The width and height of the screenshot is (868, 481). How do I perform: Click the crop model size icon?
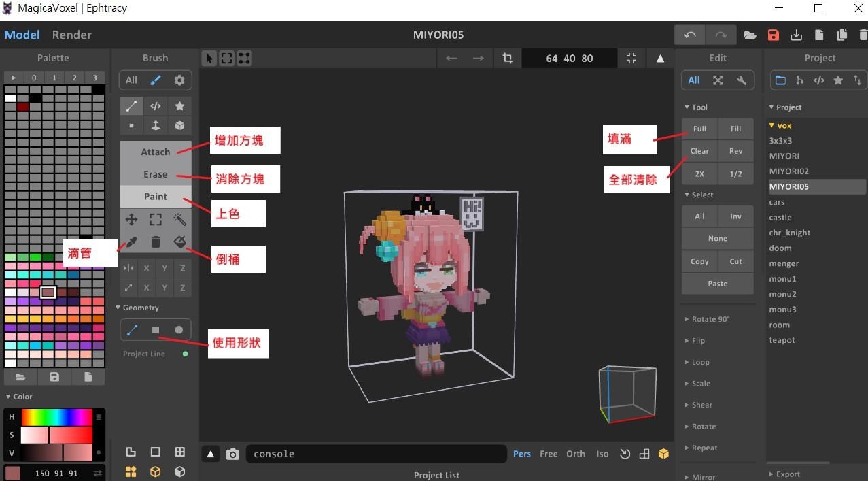tap(508, 59)
